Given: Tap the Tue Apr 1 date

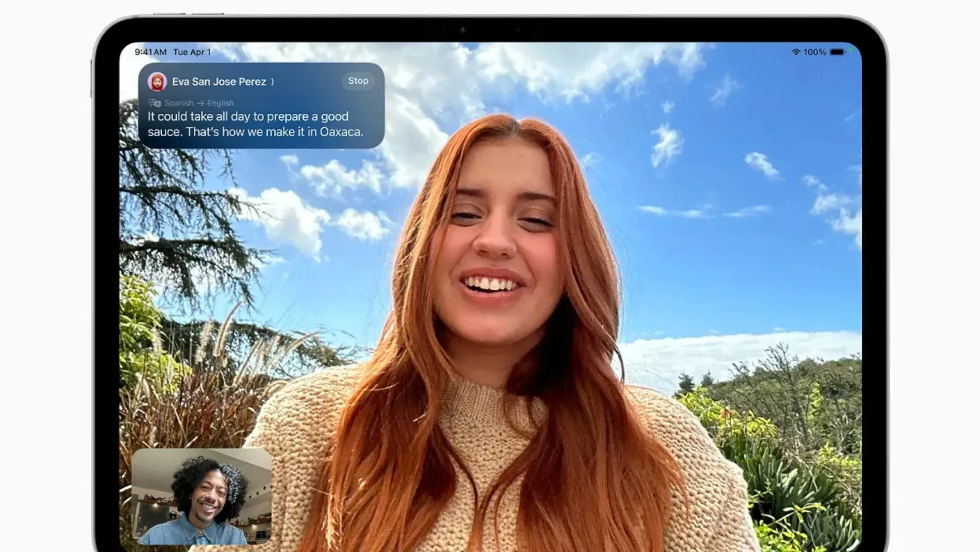Looking at the screenshot, I should pos(192,52).
